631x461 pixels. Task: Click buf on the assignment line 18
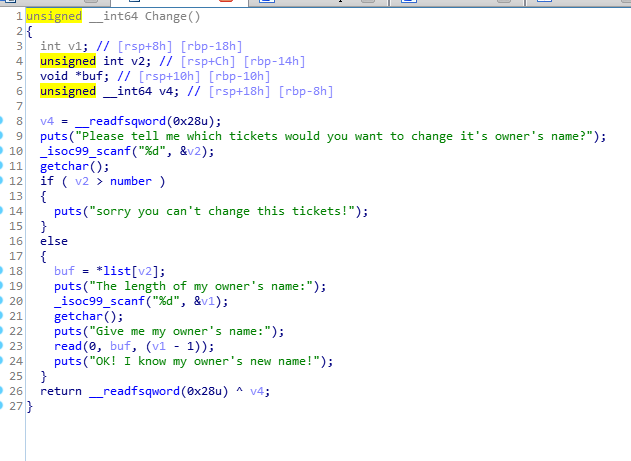(x=64, y=271)
